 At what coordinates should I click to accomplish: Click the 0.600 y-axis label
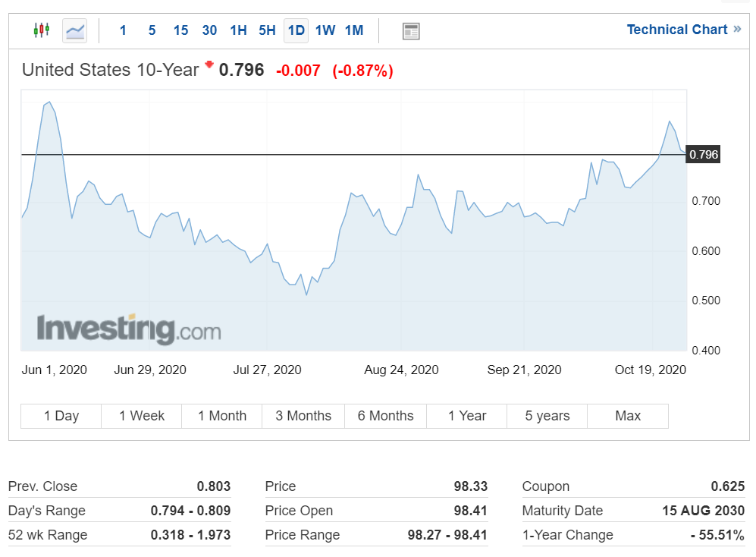click(x=706, y=251)
